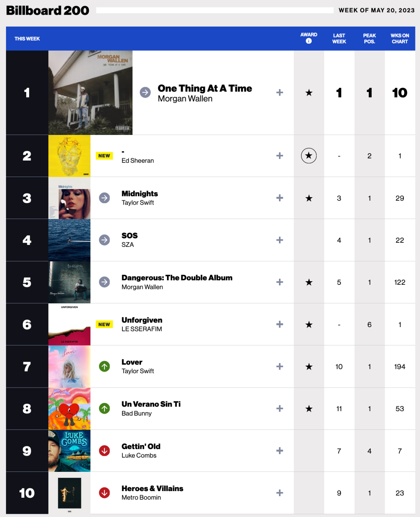Click the Midnights album cover

pyautogui.click(x=69, y=198)
